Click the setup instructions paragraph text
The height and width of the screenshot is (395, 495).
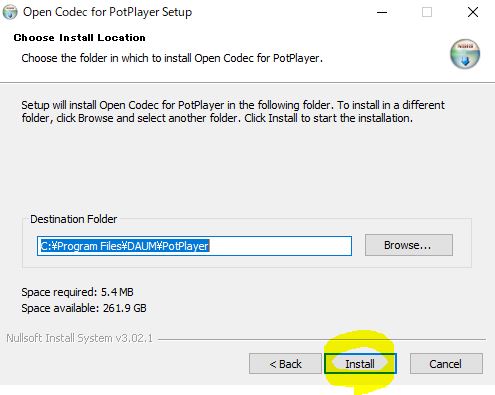[x=233, y=112]
